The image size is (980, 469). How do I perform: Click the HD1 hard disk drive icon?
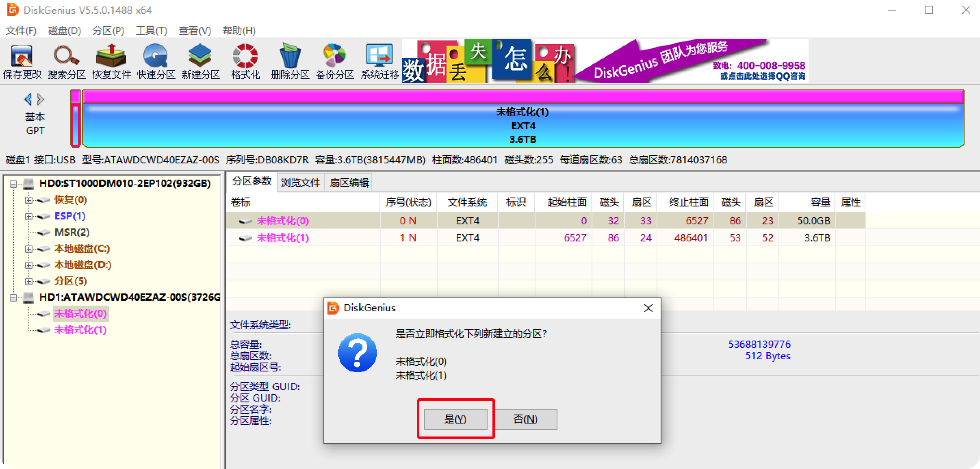[28, 297]
